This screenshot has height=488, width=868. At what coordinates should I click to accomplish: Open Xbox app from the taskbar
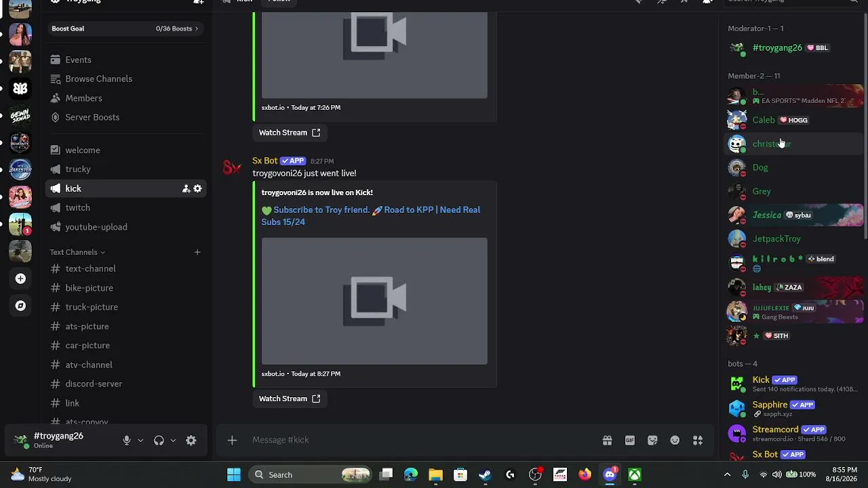pos(635,474)
